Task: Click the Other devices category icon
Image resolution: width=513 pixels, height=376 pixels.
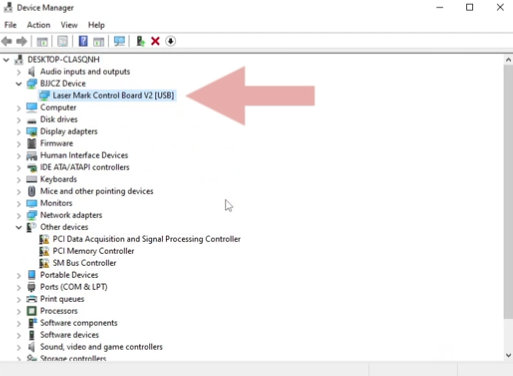Action: pos(31,227)
